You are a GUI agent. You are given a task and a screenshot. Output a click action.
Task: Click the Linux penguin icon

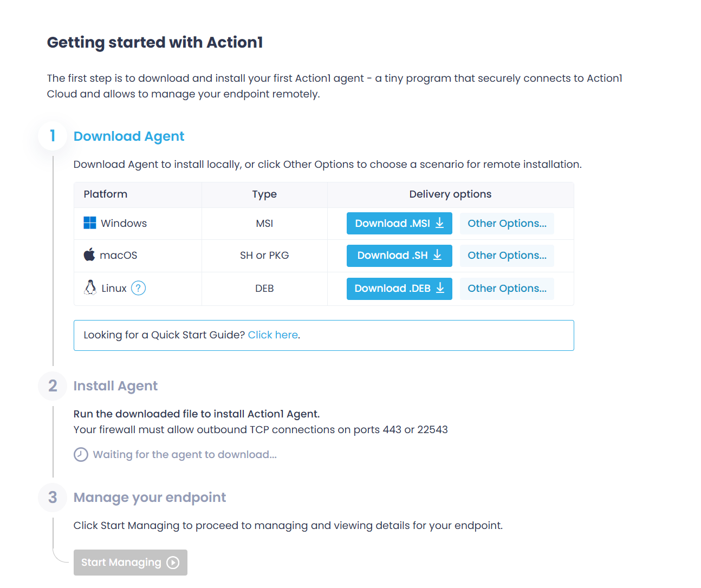pyautogui.click(x=90, y=288)
